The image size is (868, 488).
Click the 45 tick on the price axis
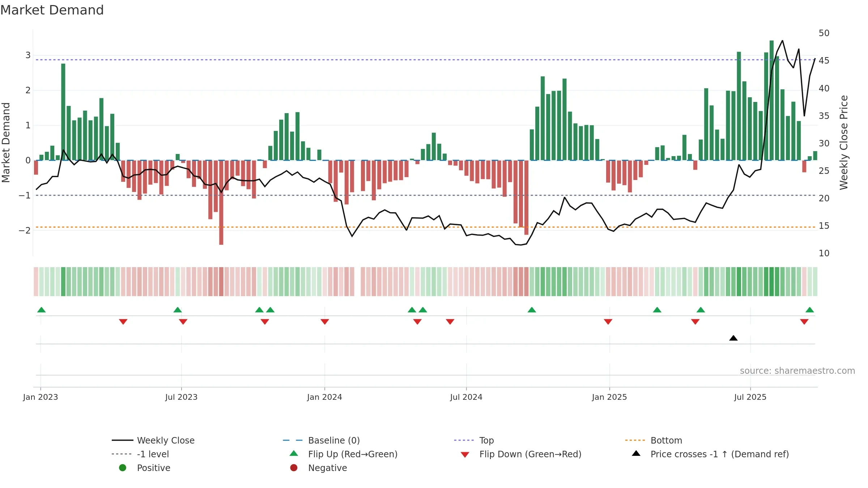824,61
